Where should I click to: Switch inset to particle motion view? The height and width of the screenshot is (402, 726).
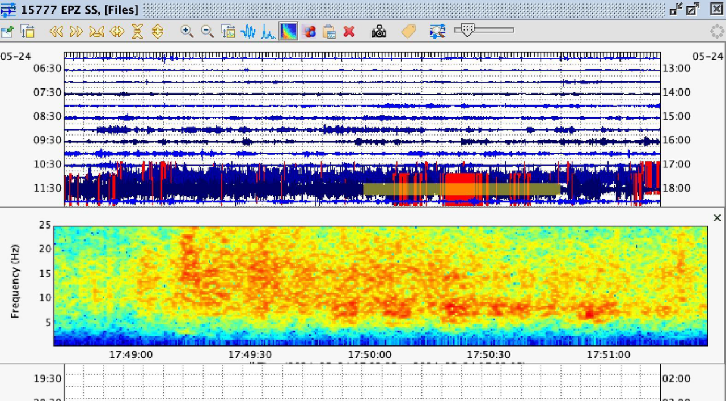tap(308, 31)
